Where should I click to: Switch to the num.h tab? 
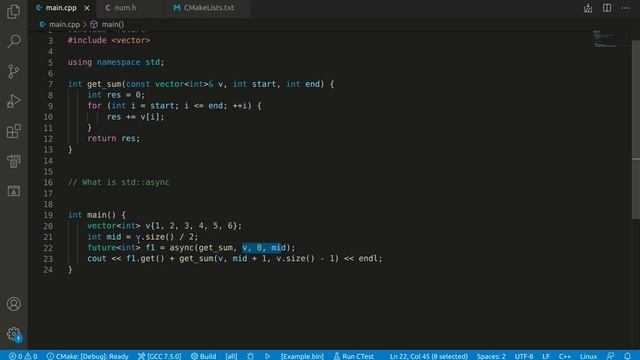point(125,8)
